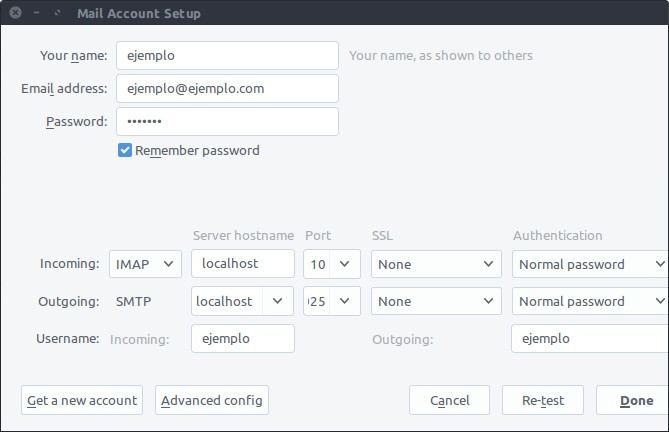Expand the incoming port dropdown arrow
The image size is (669, 432).
345,264
